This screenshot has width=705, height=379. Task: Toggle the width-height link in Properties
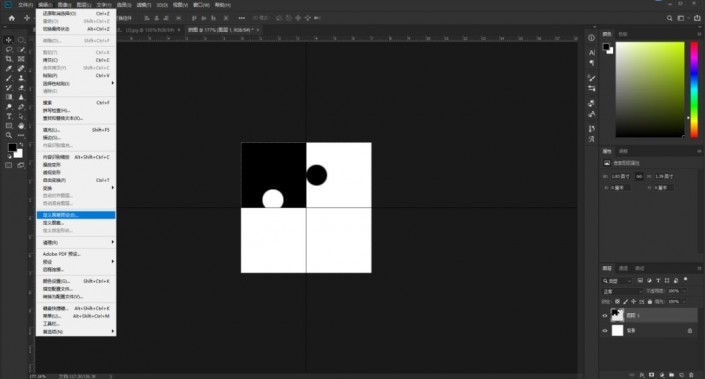[x=639, y=177]
